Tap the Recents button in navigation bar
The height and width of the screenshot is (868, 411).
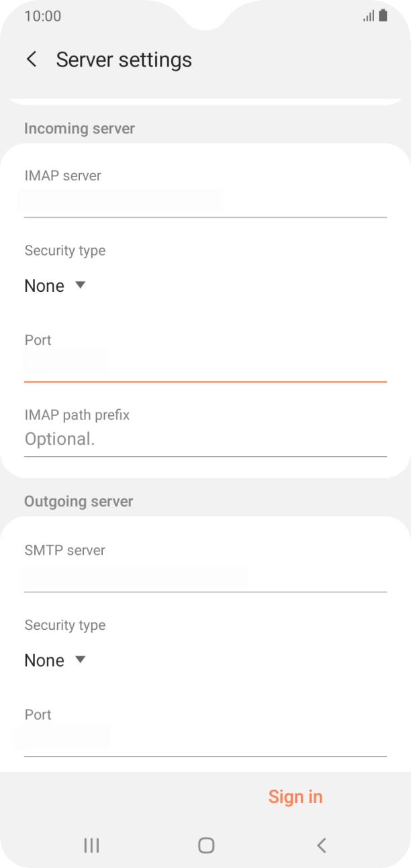coord(90,845)
